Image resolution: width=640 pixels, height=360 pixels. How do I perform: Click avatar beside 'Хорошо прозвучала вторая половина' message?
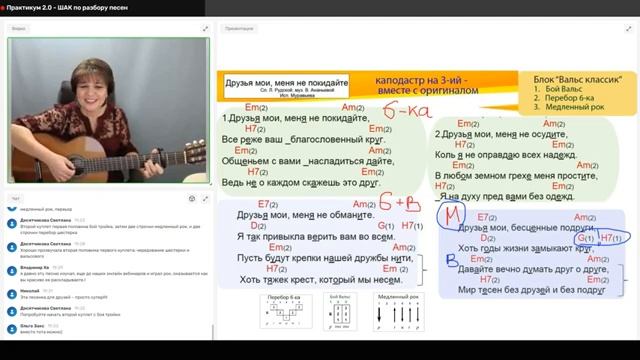[12, 247]
